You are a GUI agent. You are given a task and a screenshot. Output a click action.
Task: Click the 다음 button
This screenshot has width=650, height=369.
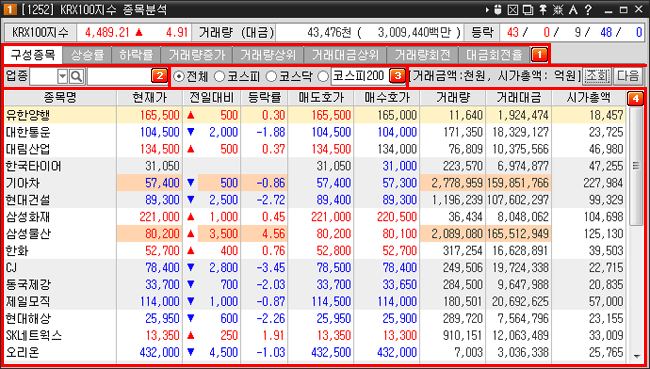coord(628,76)
